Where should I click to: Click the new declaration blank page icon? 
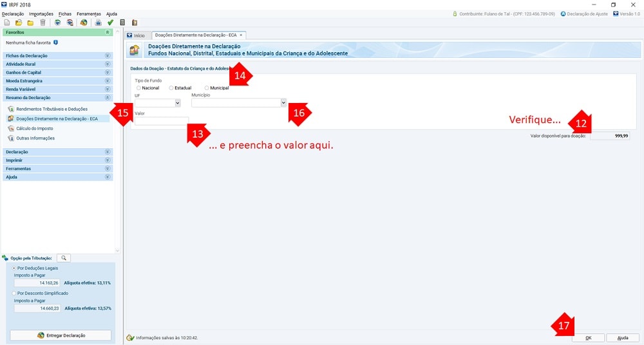coord(6,23)
